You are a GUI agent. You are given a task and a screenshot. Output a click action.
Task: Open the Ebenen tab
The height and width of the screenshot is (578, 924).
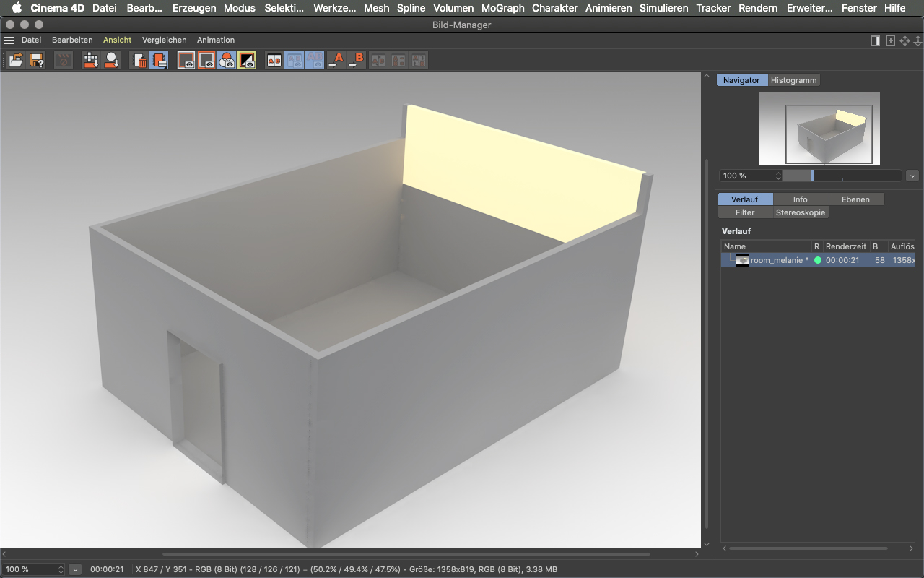pyautogui.click(x=855, y=199)
